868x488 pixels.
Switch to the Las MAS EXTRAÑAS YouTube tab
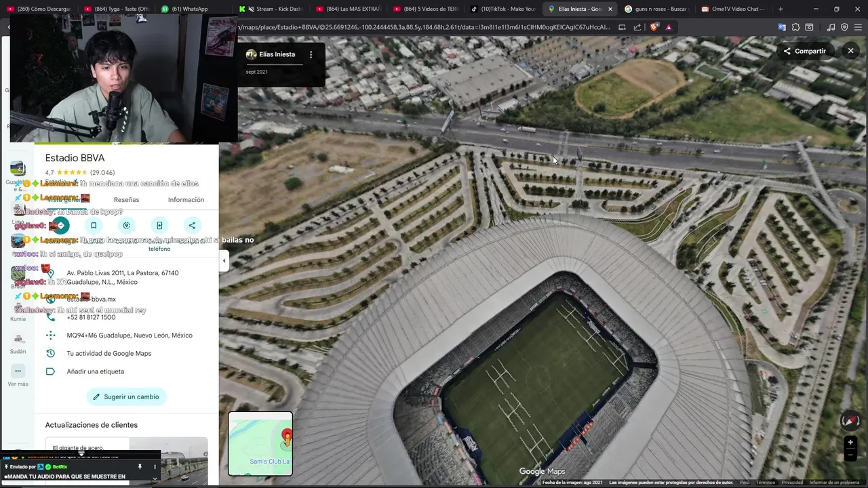tap(349, 9)
